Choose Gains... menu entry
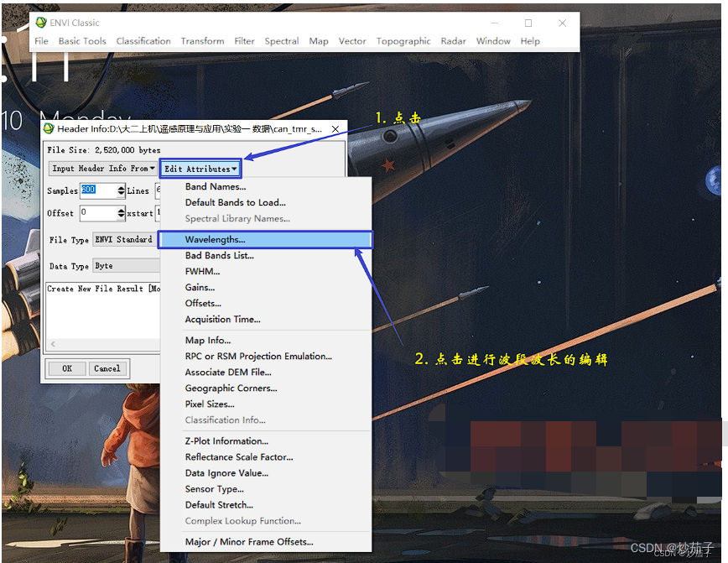This screenshot has height=563, width=728. point(200,288)
